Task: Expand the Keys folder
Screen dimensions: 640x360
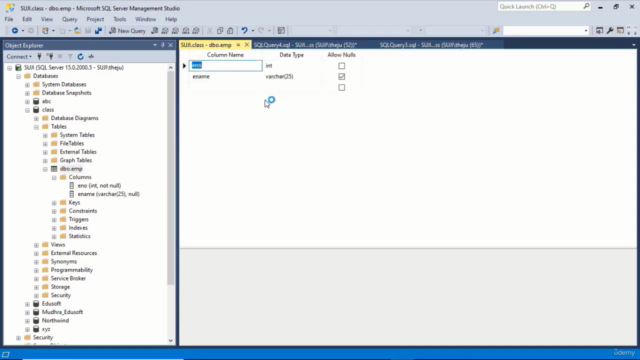Action: [54, 203]
